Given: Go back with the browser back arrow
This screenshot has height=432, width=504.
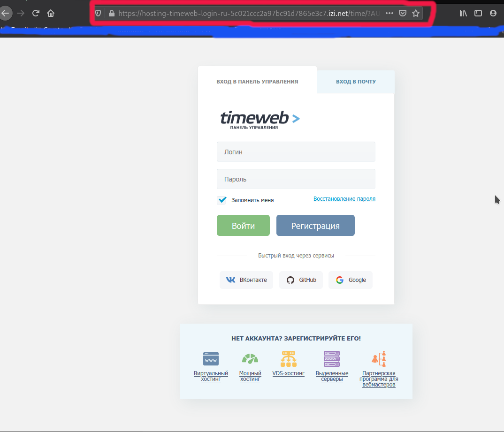Looking at the screenshot, I should coord(6,13).
